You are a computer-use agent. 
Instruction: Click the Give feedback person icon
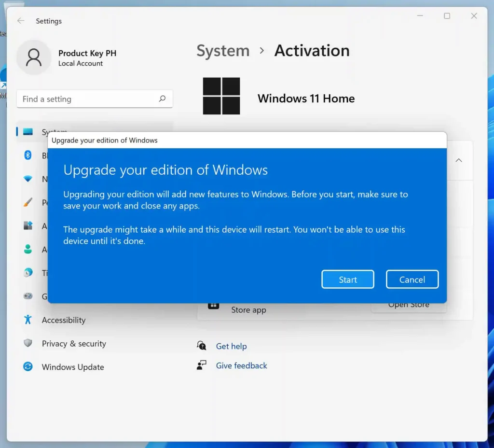coord(201,365)
